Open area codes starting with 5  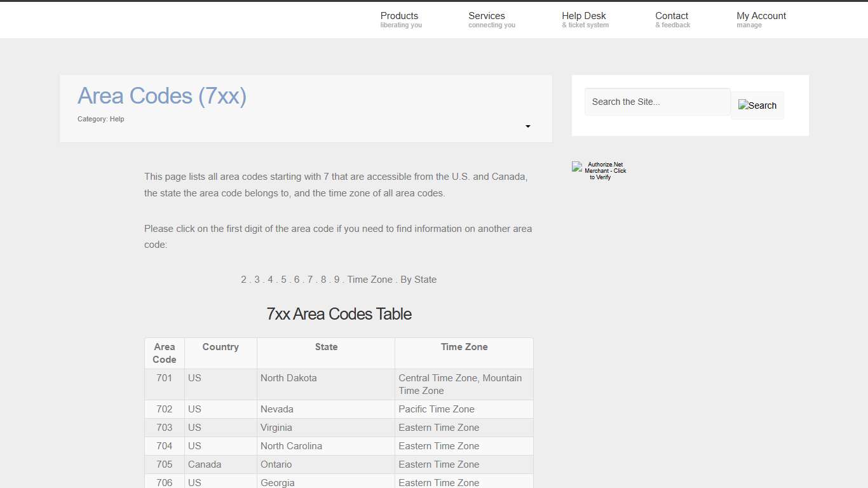283,279
